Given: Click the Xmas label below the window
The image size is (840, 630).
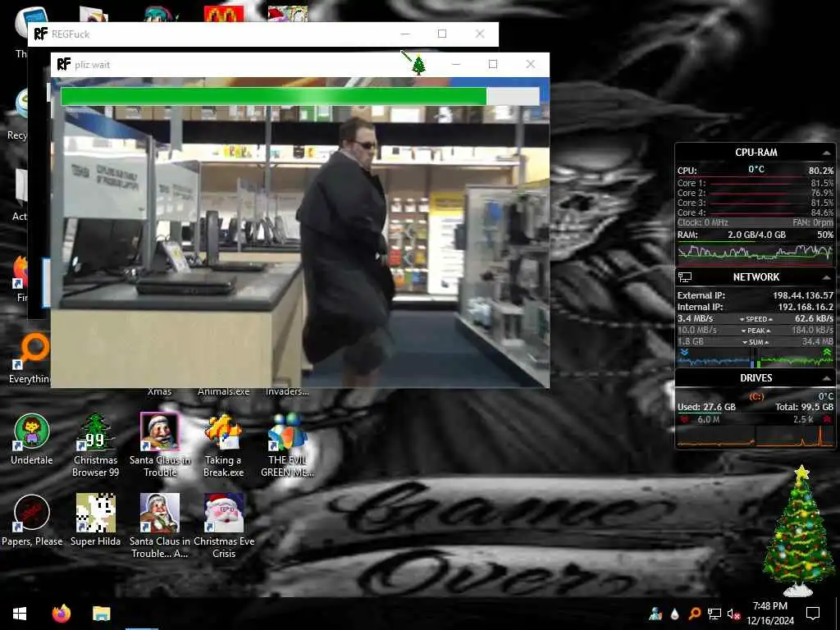Looking at the screenshot, I should tap(159, 391).
